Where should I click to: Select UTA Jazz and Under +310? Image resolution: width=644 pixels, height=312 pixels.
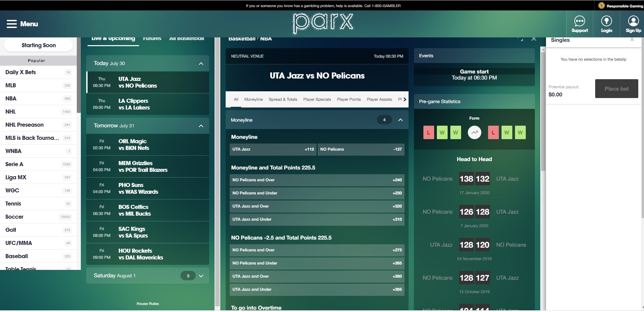[317, 219]
